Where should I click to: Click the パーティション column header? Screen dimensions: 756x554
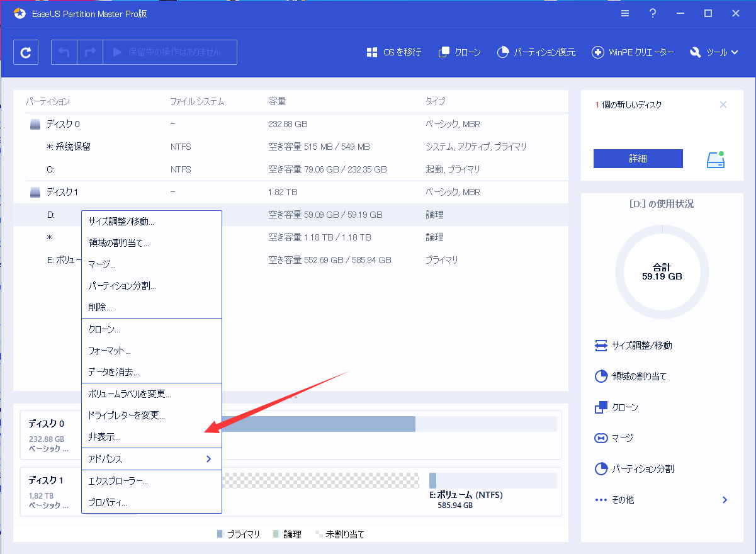point(47,101)
